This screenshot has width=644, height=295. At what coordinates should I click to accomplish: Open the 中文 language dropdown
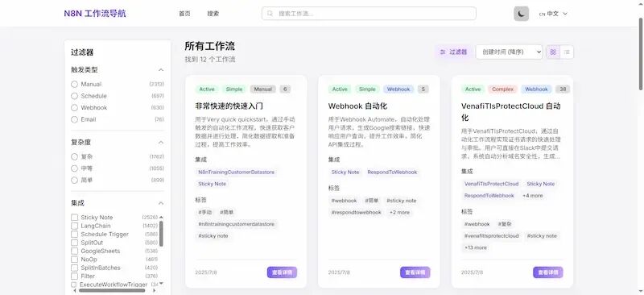pyautogui.click(x=553, y=14)
